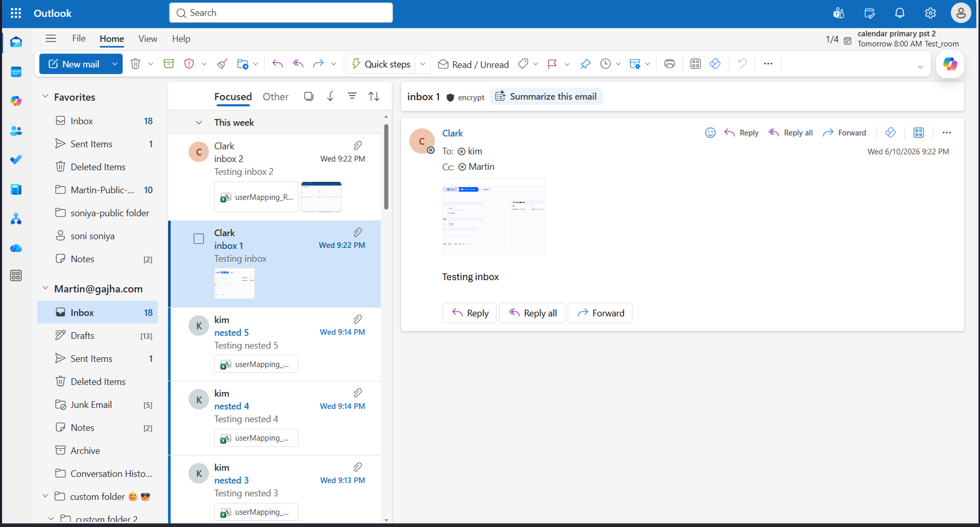
Task: Open the Junk Email folder
Action: tap(98, 405)
